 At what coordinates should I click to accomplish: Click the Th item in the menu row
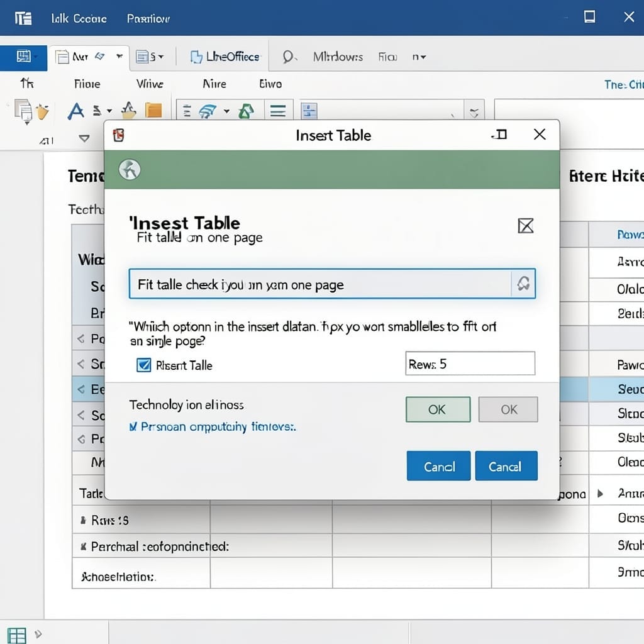tap(27, 84)
